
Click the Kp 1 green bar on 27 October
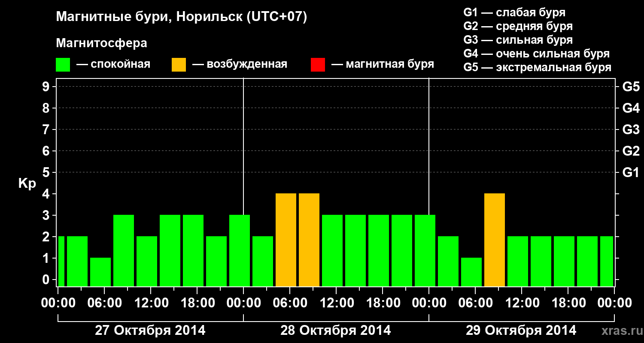100,272
